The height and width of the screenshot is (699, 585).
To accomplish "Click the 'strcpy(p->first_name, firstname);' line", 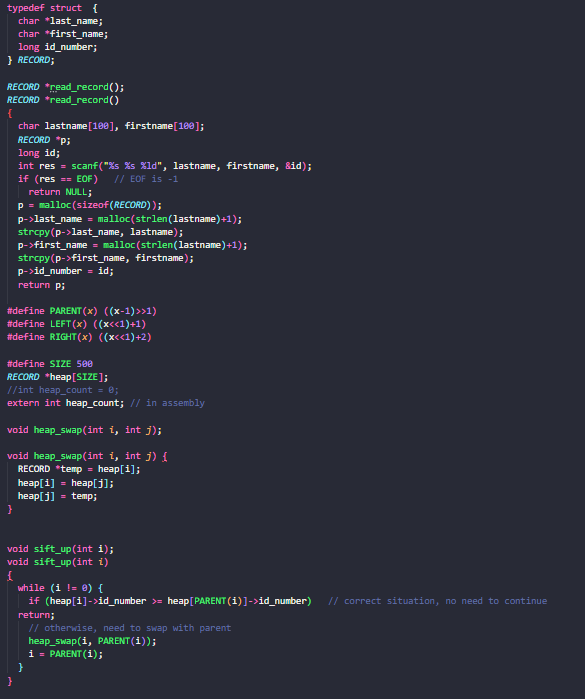I will coord(106,258).
